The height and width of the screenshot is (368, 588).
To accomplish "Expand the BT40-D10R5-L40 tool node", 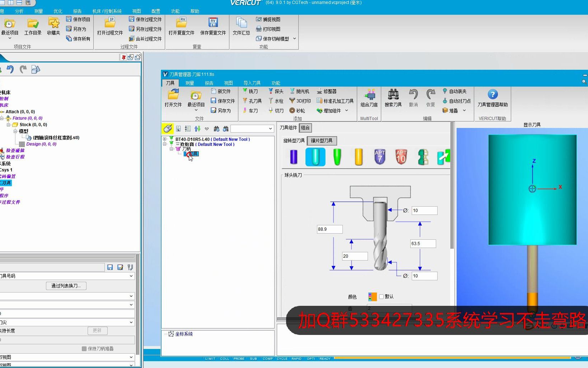I will [165, 139].
